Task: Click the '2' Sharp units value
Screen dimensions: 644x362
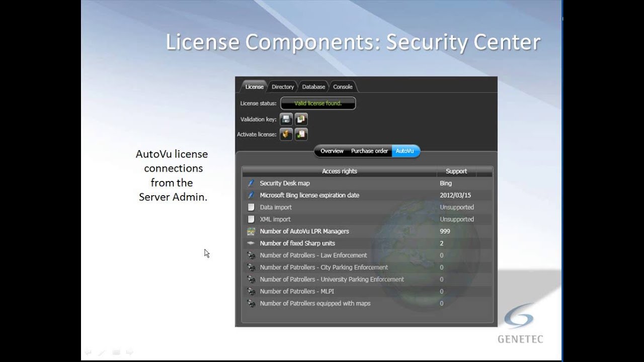Action: (442, 243)
